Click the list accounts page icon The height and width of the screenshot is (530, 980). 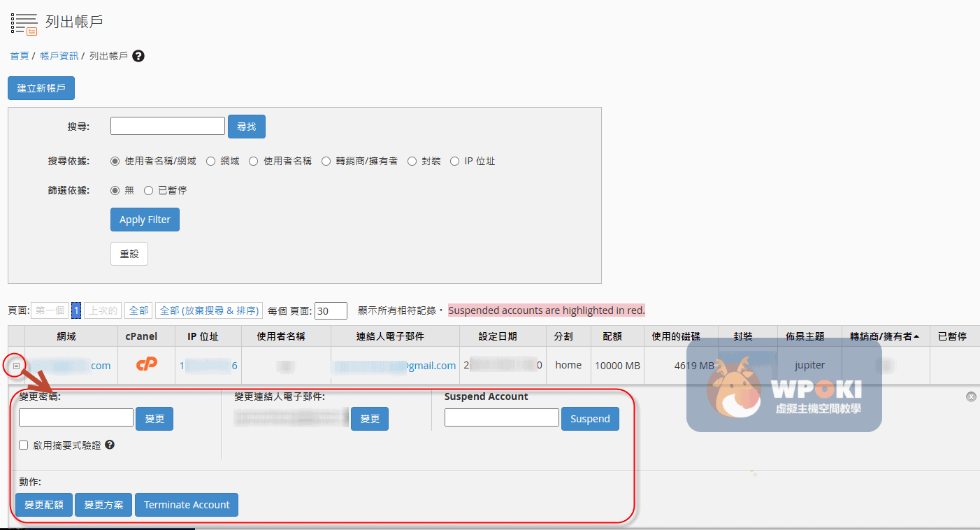(24, 22)
